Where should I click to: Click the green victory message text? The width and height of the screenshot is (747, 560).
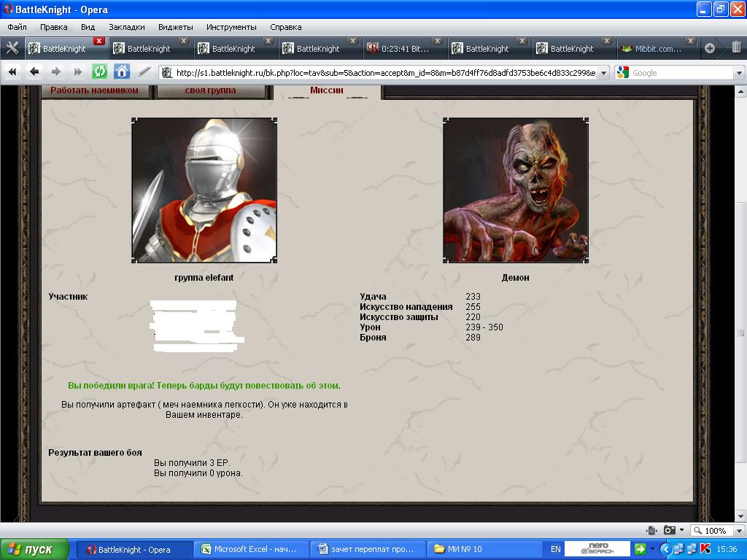point(204,386)
